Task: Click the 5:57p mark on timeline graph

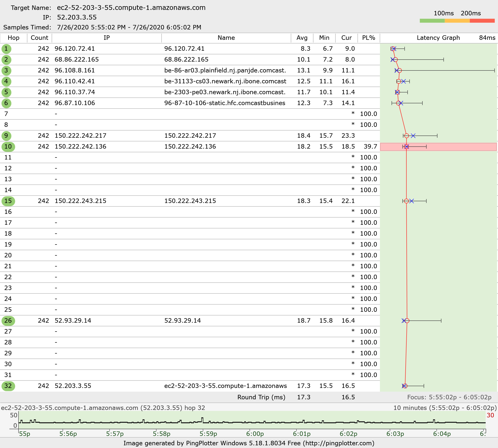Action: coord(115,434)
